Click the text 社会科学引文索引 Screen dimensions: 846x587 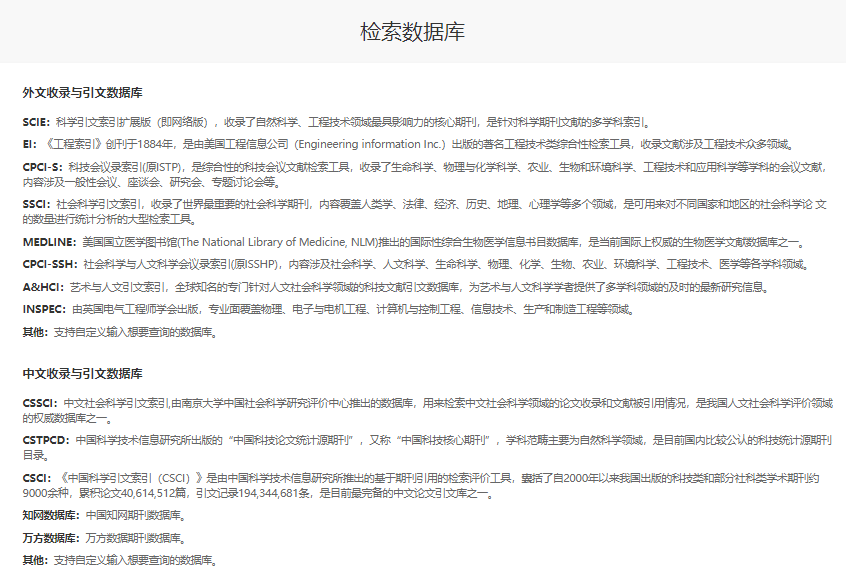[99, 204]
